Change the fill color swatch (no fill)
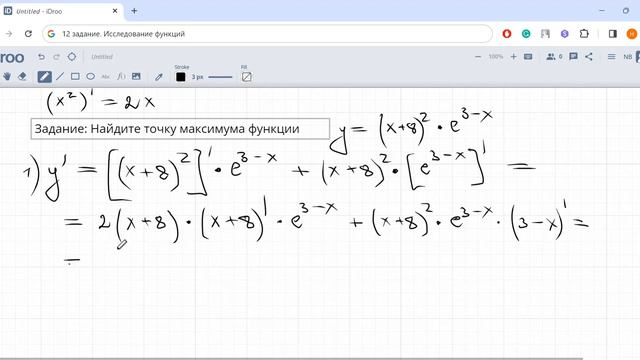640x360 pixels. tap(247, 77)
